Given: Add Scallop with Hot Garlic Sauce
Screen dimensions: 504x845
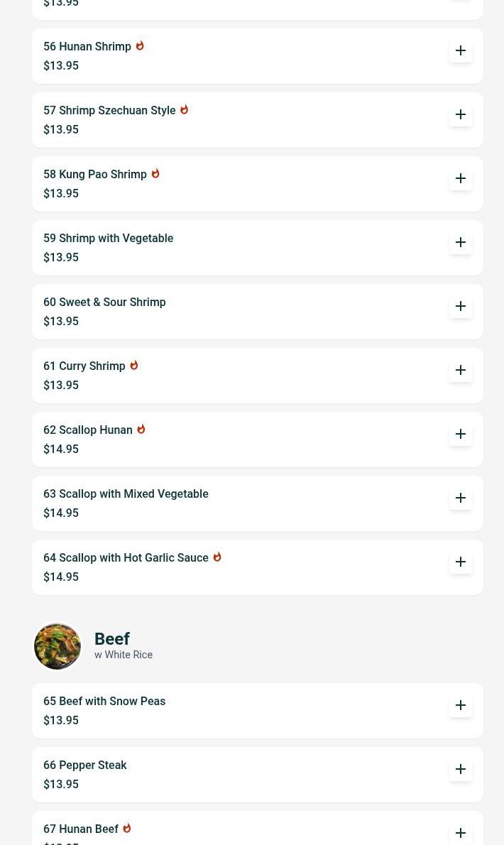Looking at the screenshot, I should pyautogui.click(x=461, y=562).
